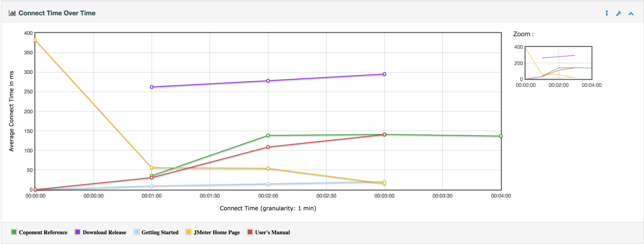
Task: Click the yellow data point at 00:00:00 near 380
Action: pos(35,40)
